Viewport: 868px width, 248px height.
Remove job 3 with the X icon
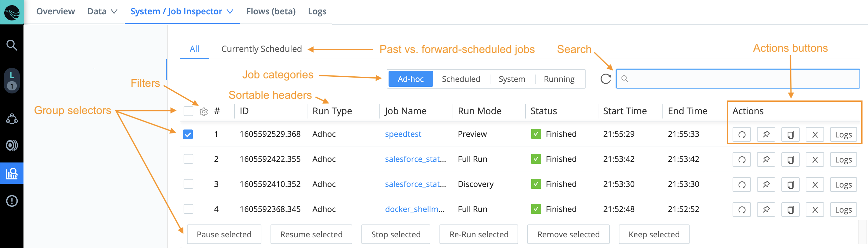[x=815, y=184]
